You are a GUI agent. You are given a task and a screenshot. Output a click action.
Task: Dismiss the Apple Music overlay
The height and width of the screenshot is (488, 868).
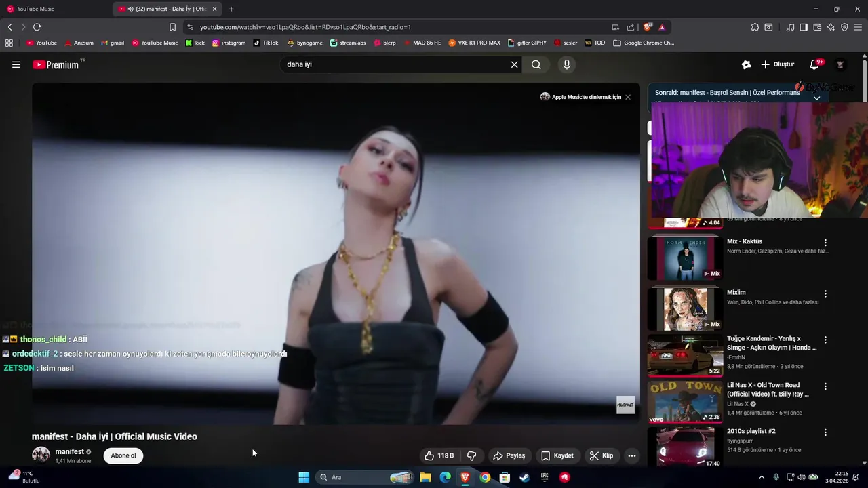coord(628,97)
